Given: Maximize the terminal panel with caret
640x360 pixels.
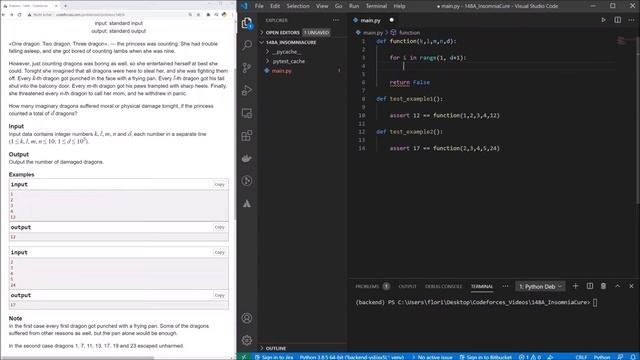Looking at the screenshot, I should coord(618,286).
